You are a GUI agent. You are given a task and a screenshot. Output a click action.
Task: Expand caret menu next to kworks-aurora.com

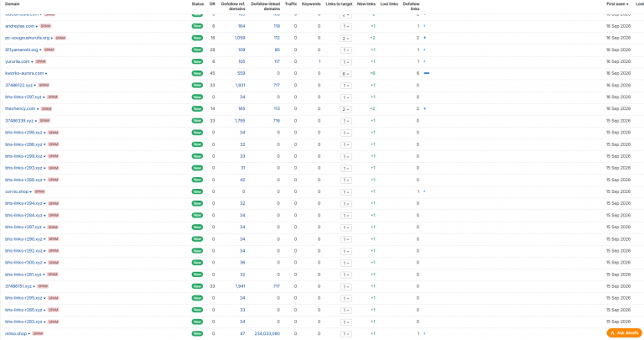coord(46,74)
